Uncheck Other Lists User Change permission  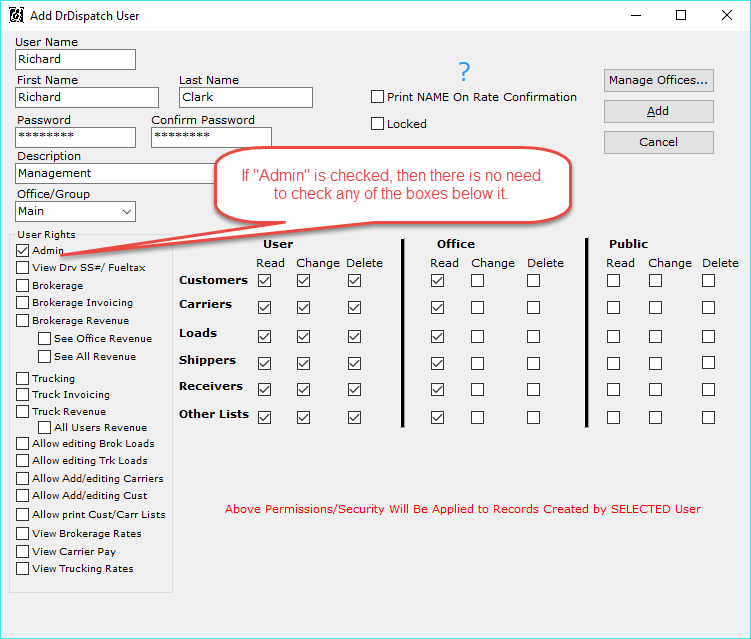303,418
